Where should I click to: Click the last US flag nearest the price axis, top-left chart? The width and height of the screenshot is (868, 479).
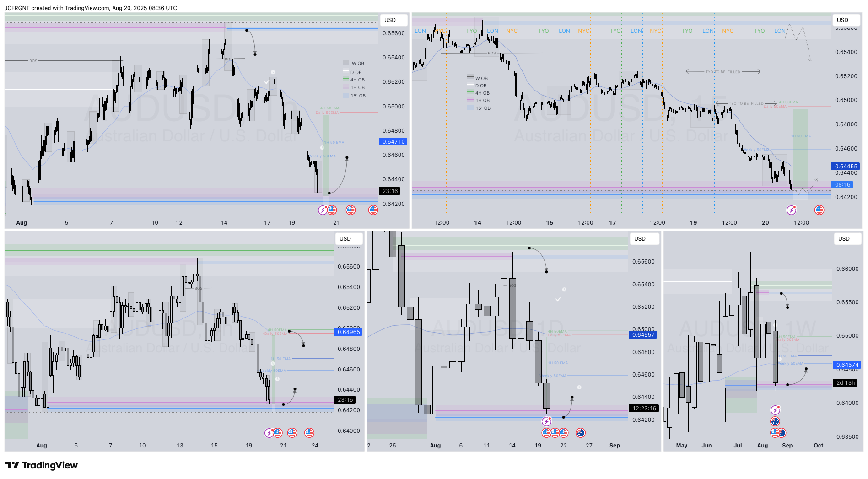(373, 210)
